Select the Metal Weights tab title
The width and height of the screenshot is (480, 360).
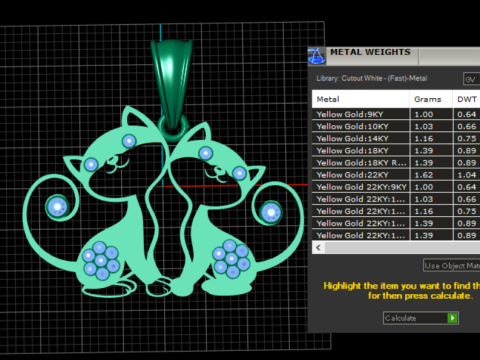370,52
